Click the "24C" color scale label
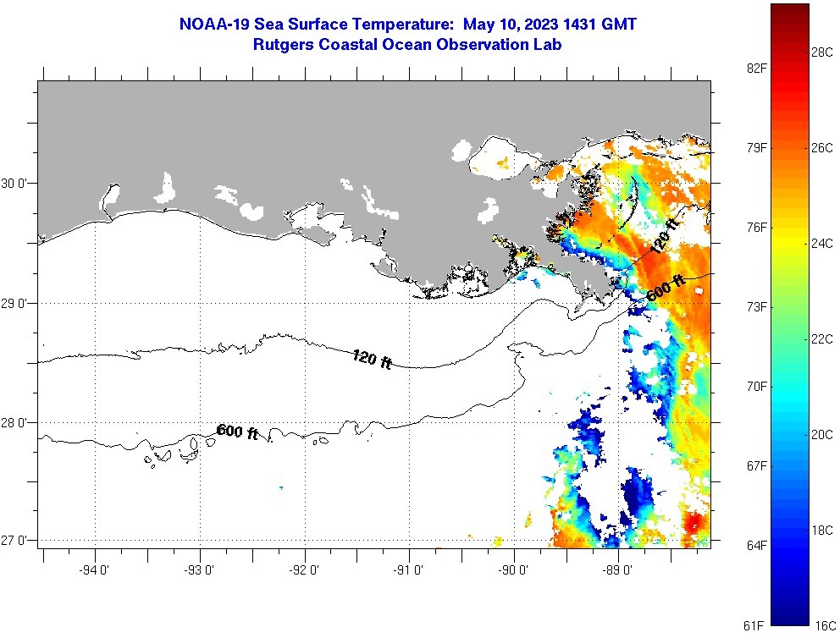Screen dimensions: 840x638 point(822,244)
